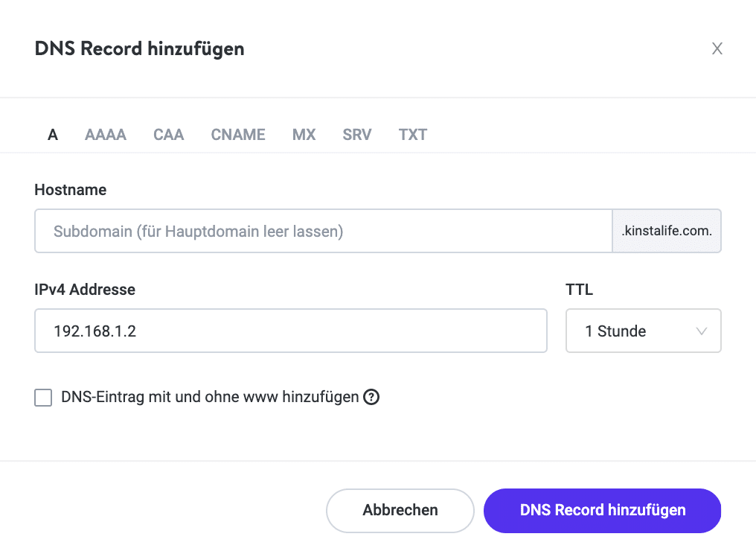Switch to the AAAA record tab
Screen dimensions: 756x557
106,135
